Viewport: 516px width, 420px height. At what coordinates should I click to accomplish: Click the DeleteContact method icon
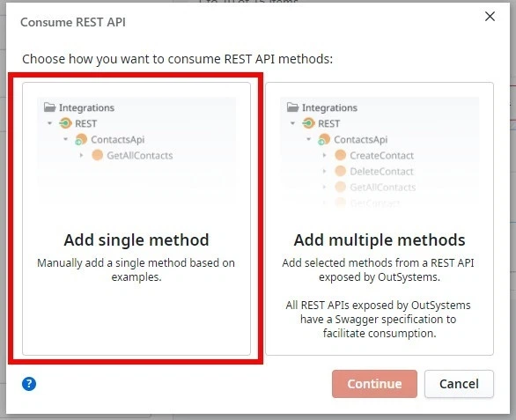[340, 171]
